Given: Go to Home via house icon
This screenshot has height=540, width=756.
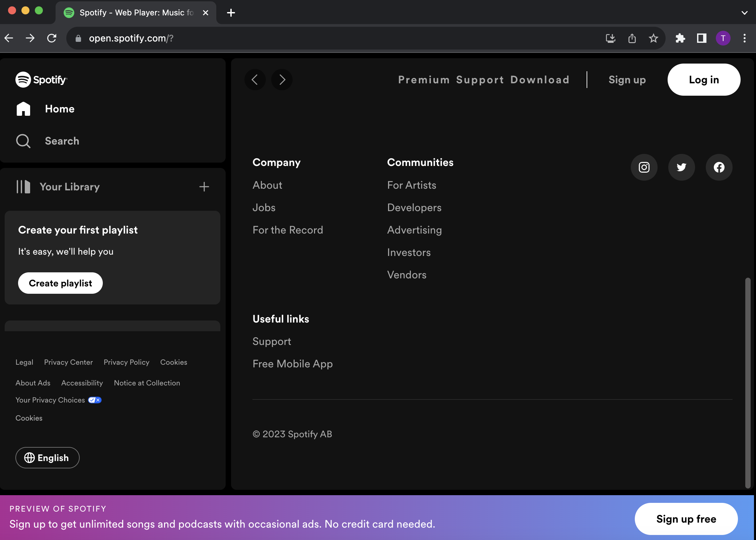Looking at the screenshot, I should [23, 109].
